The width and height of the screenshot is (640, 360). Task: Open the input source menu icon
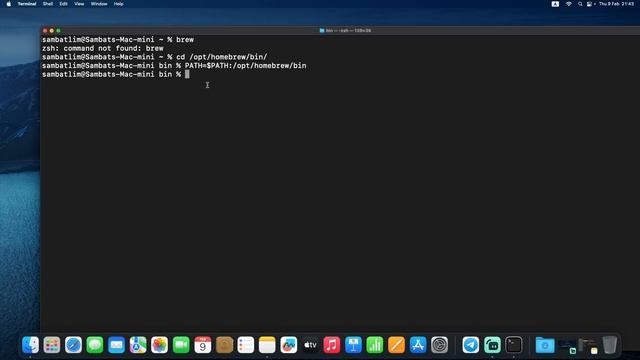(555, 4)
